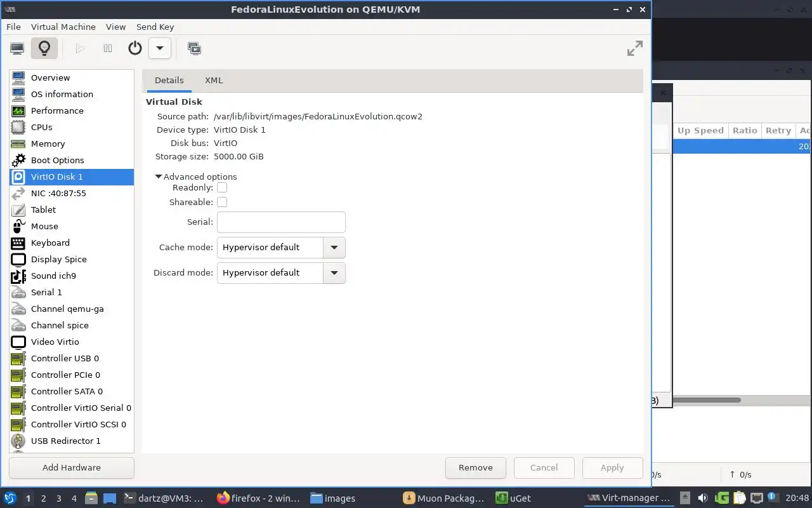
Task: Open the Send Key menu
Action: point(155,27)
